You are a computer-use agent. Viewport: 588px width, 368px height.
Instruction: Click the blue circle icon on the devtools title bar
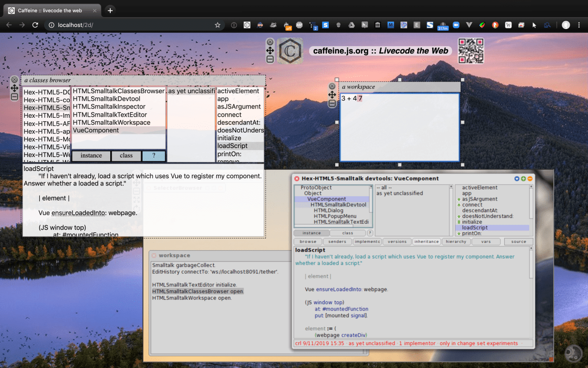[x=517, y=179]
